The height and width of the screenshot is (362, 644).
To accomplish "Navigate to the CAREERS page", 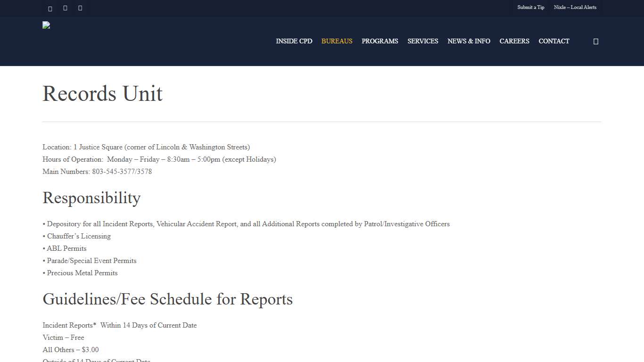I will [x=514, y=41].
